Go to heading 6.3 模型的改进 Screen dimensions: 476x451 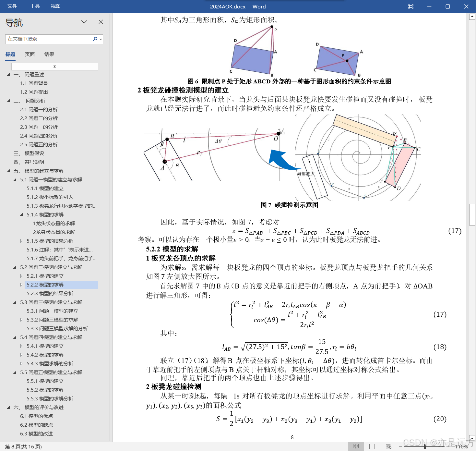pyautogui.click(x=36, y=434)
